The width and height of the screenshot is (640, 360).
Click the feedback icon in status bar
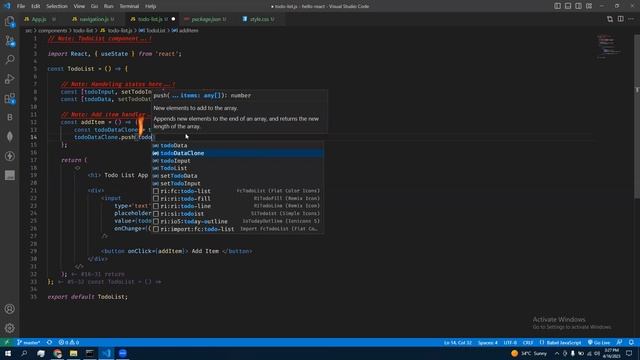point(620,342)
